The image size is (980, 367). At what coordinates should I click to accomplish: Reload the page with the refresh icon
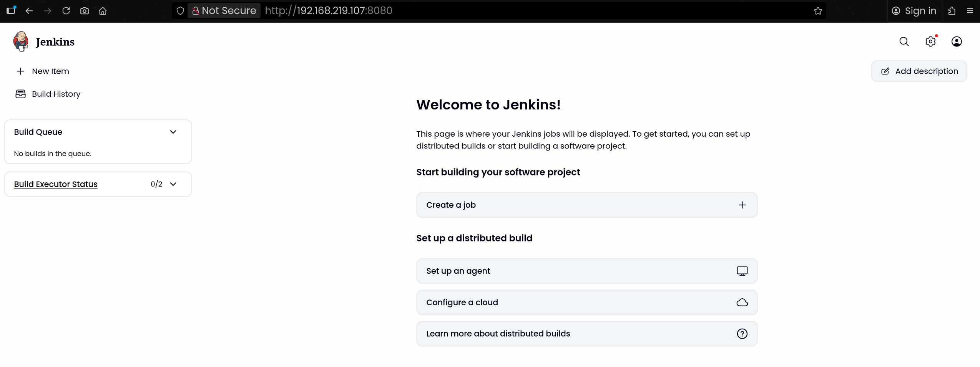click(66, 11)
